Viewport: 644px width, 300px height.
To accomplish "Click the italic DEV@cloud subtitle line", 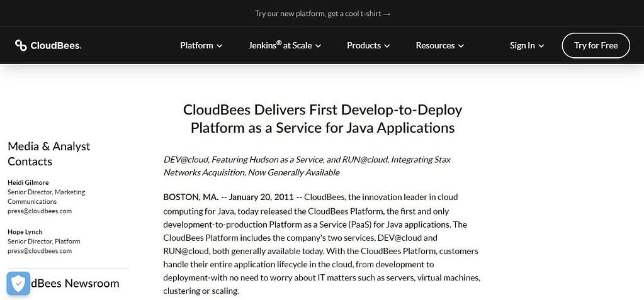I will coord(307,166).
